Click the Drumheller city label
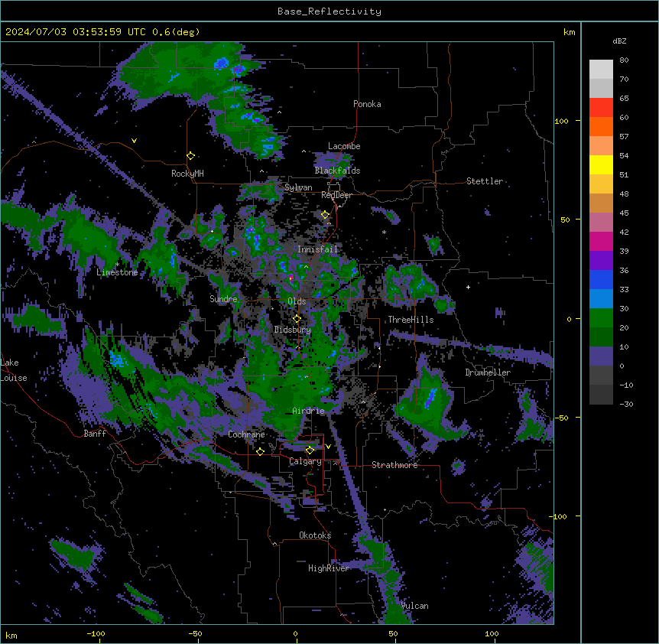The width and height of the screenshot is (659, 644). point(488,372)
